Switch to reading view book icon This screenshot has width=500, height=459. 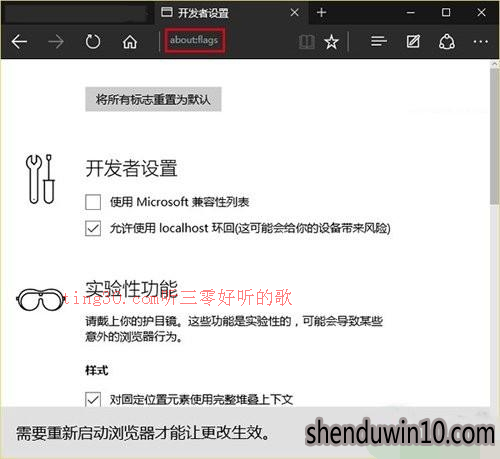coord(306,42)
